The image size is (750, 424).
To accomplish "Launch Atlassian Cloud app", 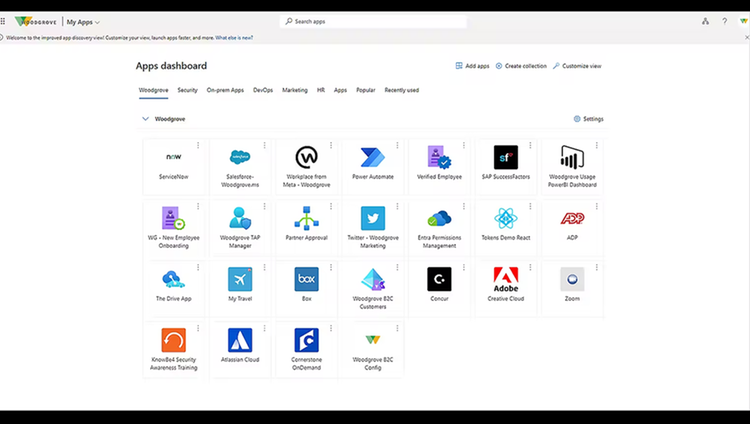I will click(241, 350).
